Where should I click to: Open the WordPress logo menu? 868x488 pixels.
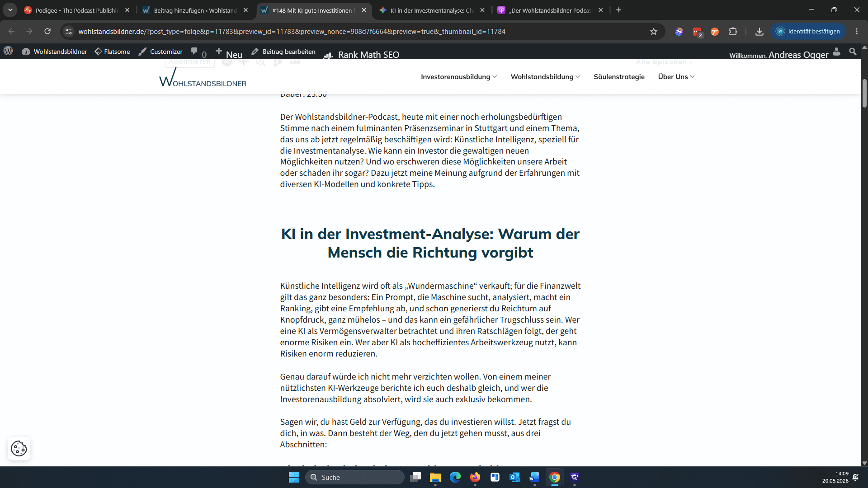click(8, 51)
